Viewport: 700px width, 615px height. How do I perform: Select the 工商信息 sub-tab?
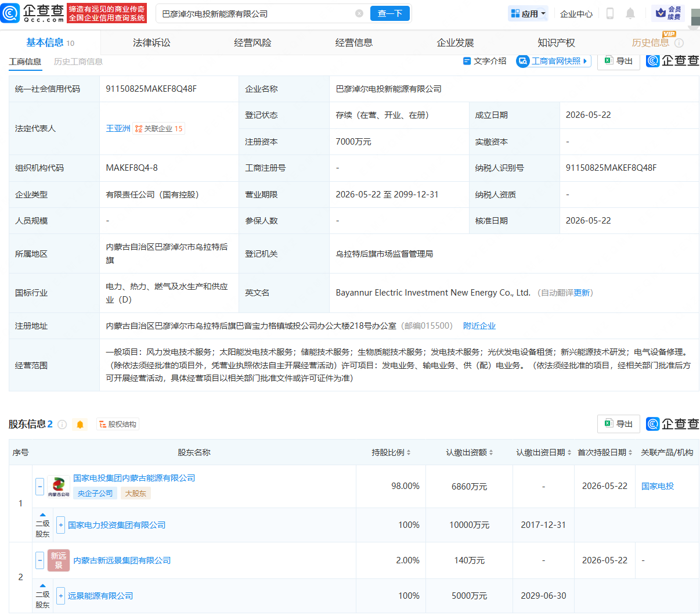pos(25,62)
